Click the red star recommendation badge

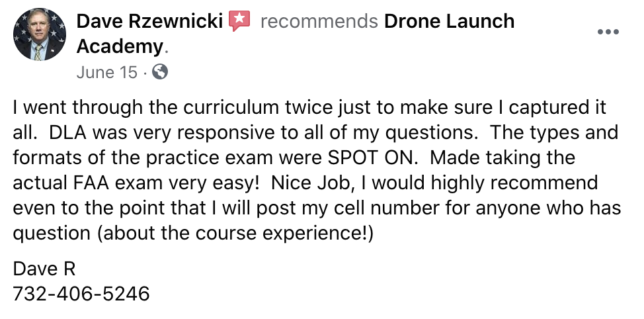pyautogui.click(x=239, y=21)
